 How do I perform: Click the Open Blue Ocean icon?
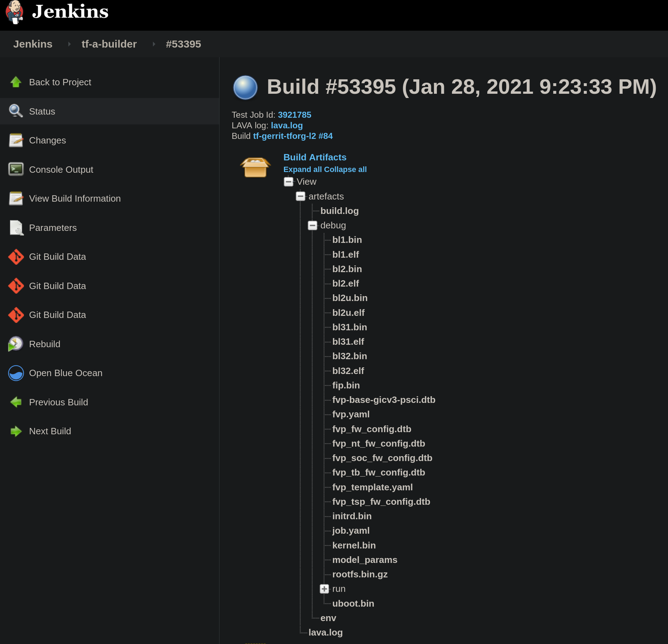tap(16, 373)
